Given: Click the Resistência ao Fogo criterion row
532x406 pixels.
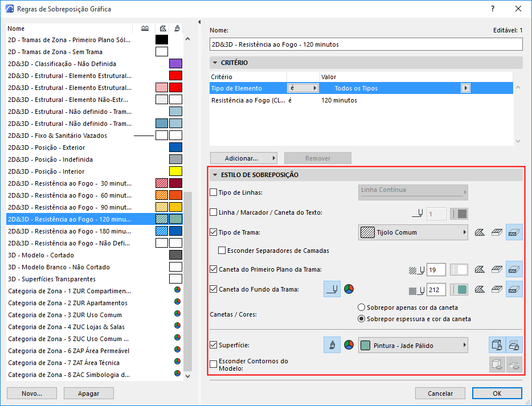Looking at the screenshot, I should point(361,100).
